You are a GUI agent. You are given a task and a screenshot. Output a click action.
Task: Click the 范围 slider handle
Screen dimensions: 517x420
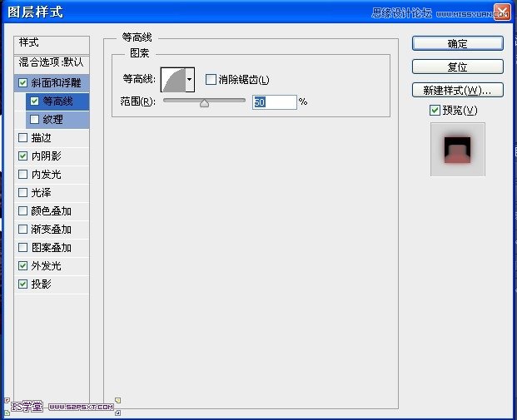[x=205, y=103]
